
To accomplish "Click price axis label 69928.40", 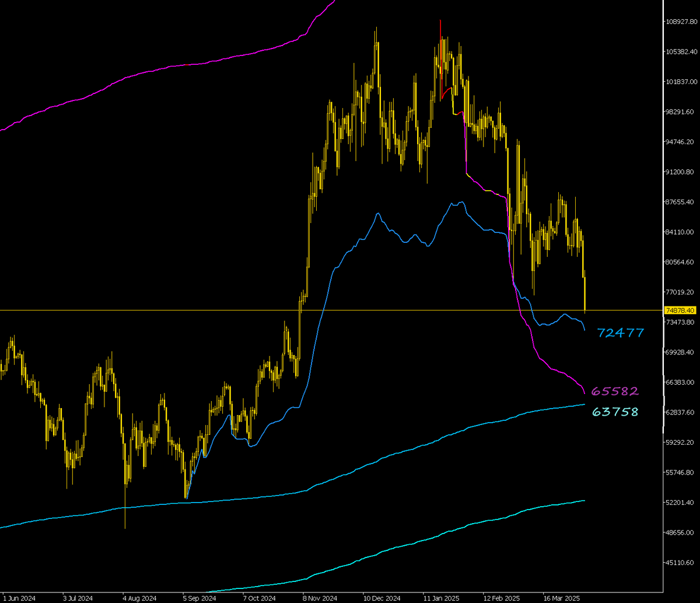I will [680, 352].
